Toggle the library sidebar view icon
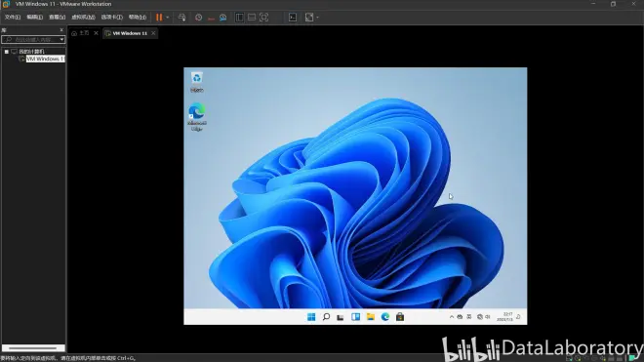 point(239,18)
